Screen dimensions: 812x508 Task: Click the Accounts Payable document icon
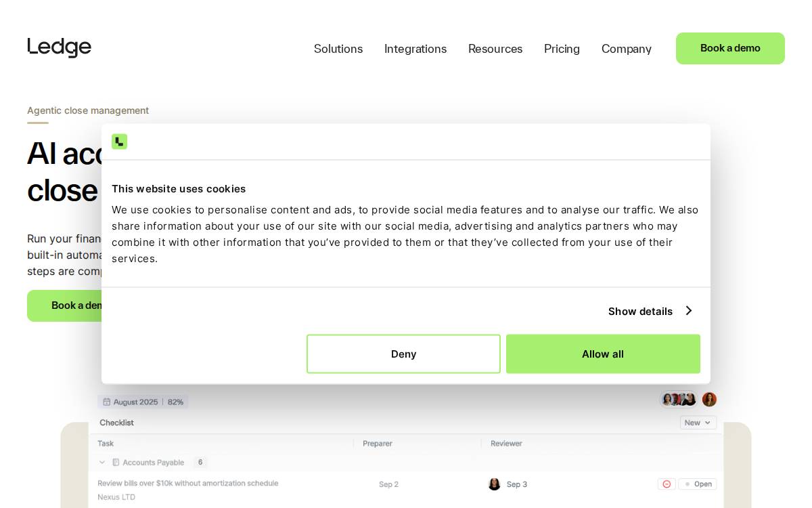pos(116,463)
